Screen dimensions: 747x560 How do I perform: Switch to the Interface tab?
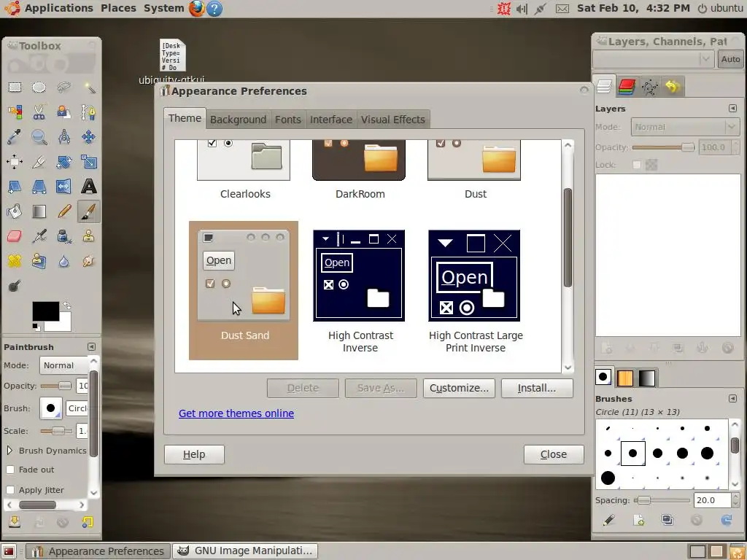(331, 120)
